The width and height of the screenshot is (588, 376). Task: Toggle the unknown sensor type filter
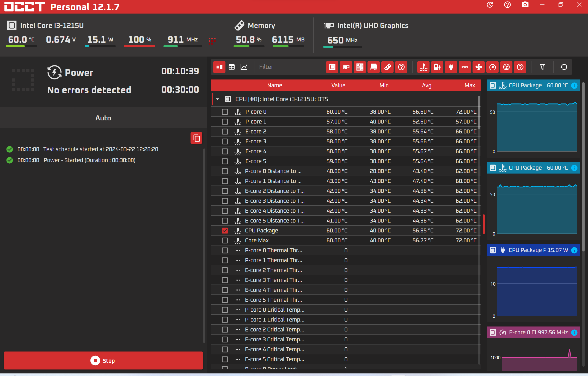520,67
